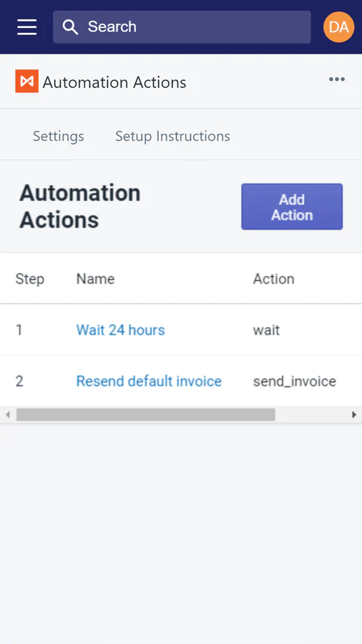362x644 pixels.
Task: Click the horizontal scrollbar thumb
Action: (x=146, y=415)
